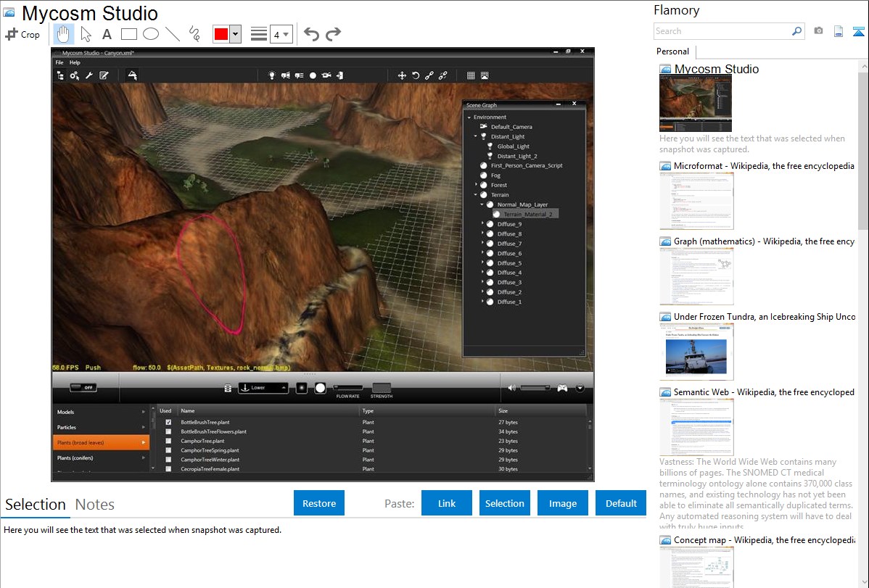Viewport: 869px width, 588px height.
Task: Select the arrow pointer tool
Action: [86, 34]
